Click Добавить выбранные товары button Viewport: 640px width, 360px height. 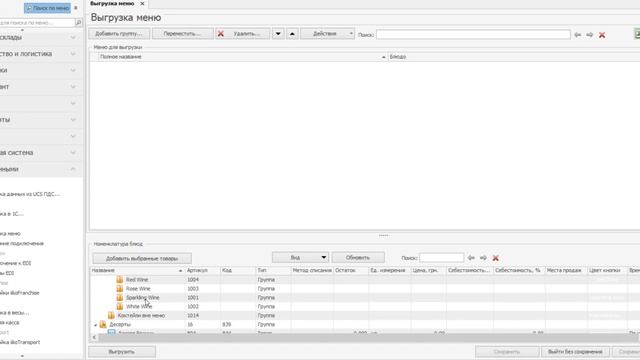(142, 258)
